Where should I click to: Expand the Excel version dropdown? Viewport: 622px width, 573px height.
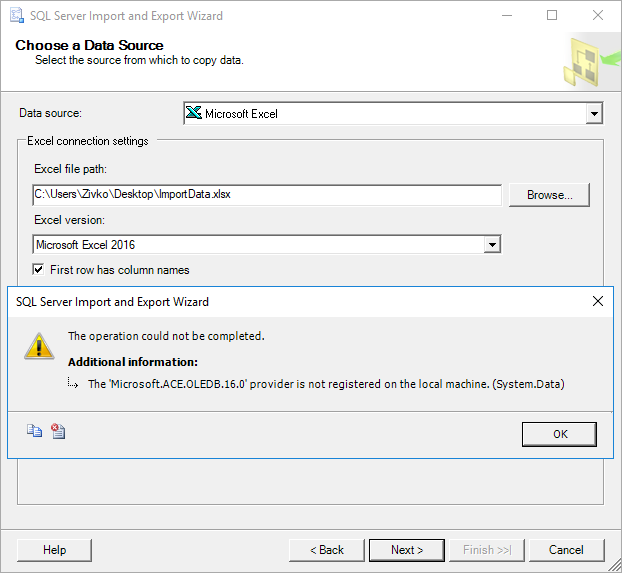click(491, 245)
